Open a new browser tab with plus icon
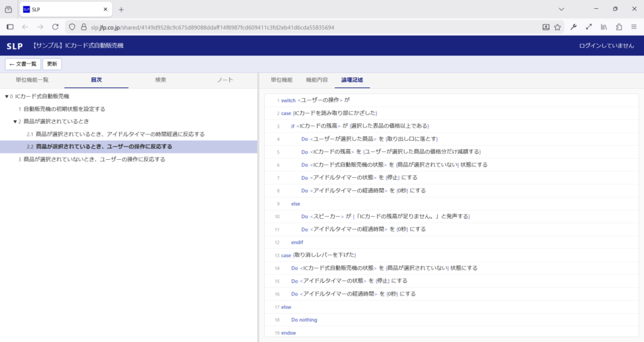 click(121, 9)
